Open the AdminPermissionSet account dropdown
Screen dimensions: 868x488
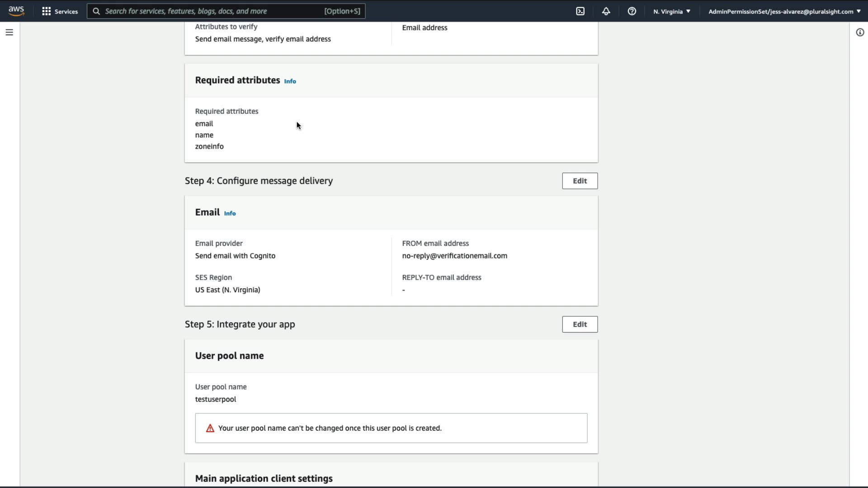pos(784,11)
